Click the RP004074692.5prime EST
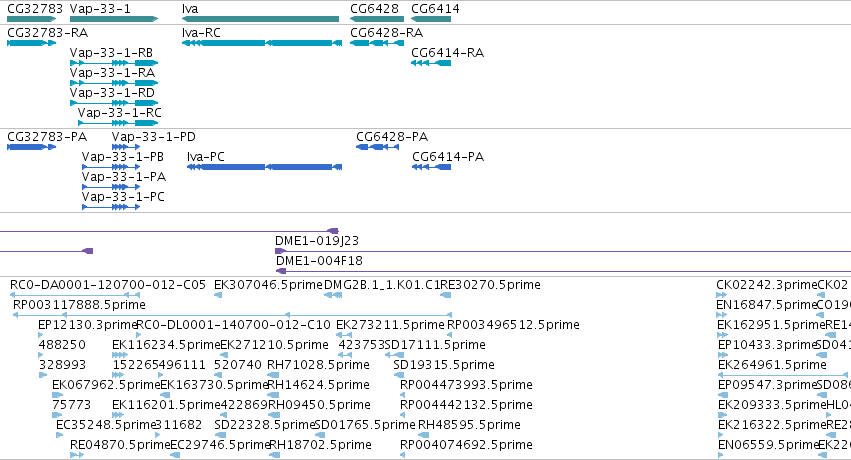Image resolution: width=851 pixels, height=460 pixels. click(x=403, y=456)
